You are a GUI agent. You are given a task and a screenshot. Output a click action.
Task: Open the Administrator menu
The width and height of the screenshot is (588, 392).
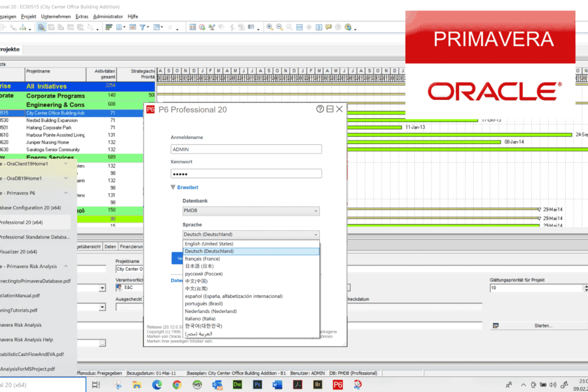point(108,16)
